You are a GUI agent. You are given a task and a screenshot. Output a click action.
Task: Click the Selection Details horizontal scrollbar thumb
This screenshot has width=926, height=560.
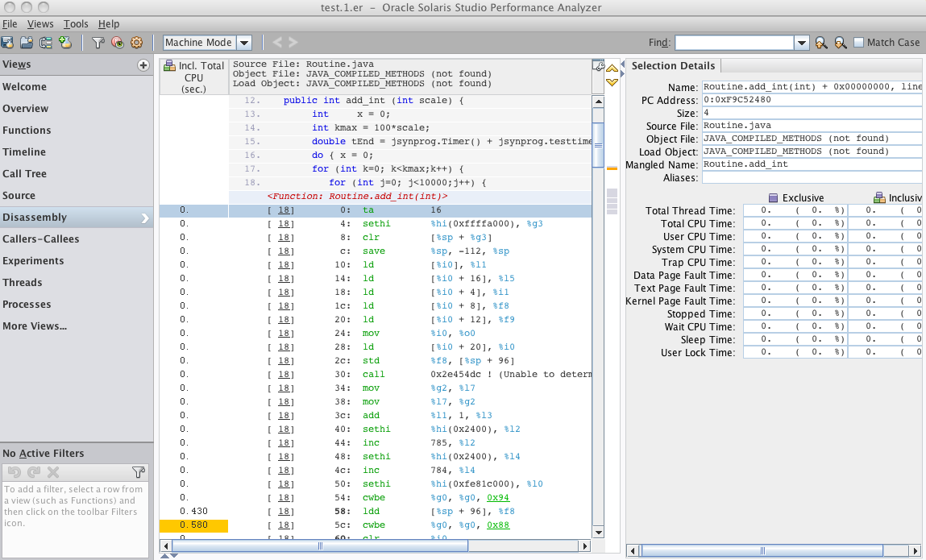pyautogui.click(x=762, y=550)
